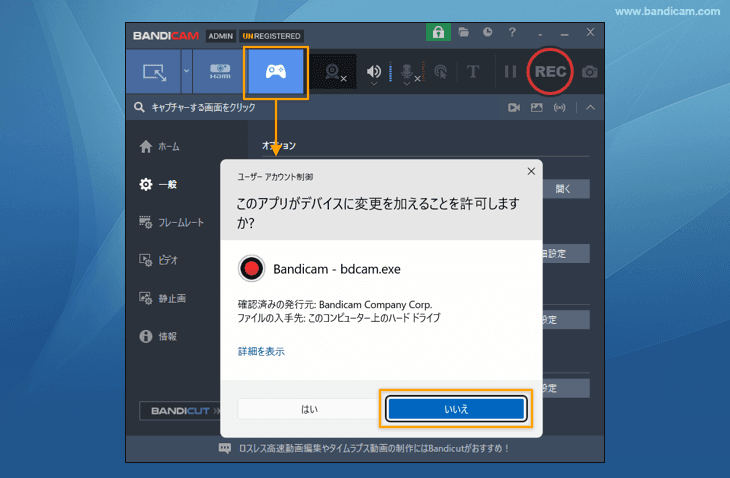The width and height of the screenshot is (730, 478).
Task: Collapse the panel with the up chevron
Action: (x=590, y=108)
